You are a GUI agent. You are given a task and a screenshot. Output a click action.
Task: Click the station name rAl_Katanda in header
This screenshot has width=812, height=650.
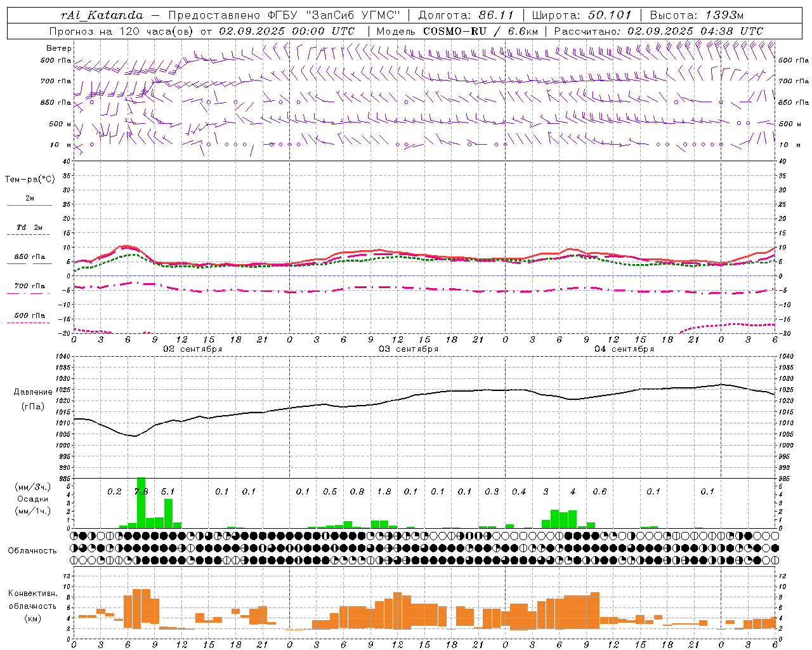[x=102, y=15]
